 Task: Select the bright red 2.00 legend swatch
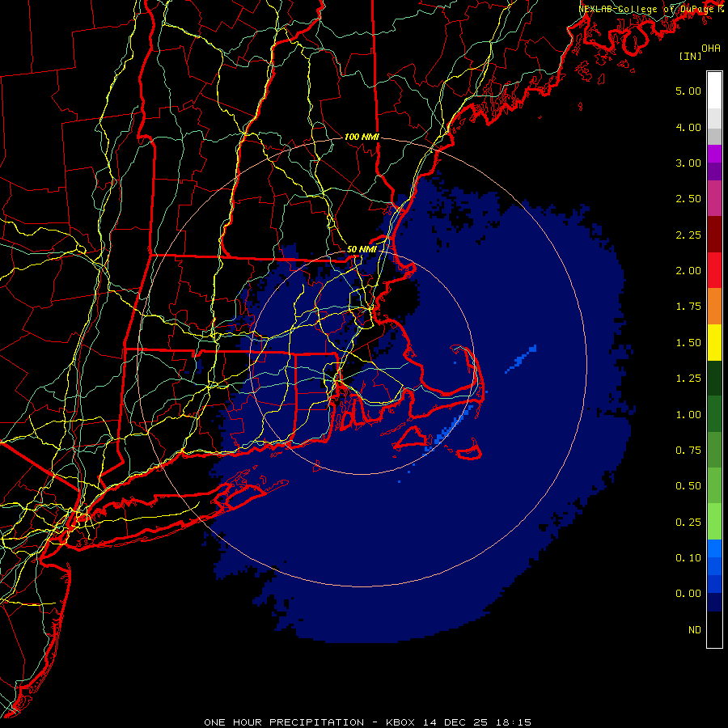(714, 270)
